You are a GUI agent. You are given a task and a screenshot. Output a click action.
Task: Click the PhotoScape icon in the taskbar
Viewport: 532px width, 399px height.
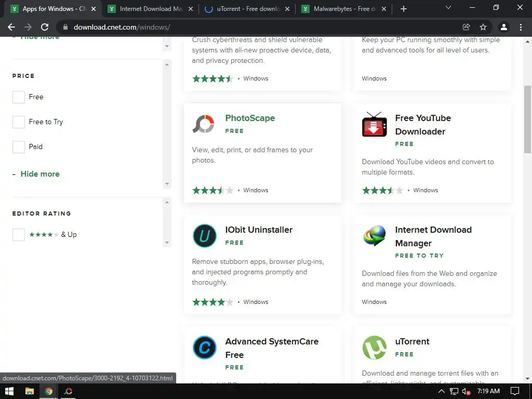68,391
